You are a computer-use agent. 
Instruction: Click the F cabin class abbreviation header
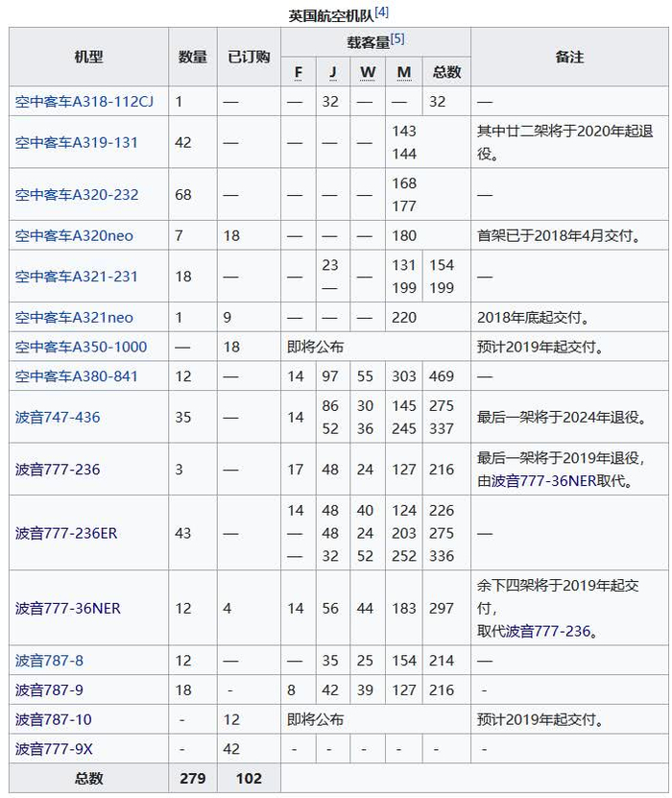299,72
